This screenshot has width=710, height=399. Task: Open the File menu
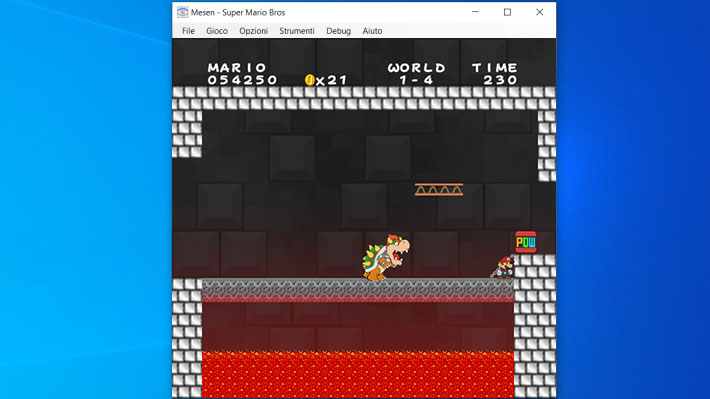(x=188, y=31)
